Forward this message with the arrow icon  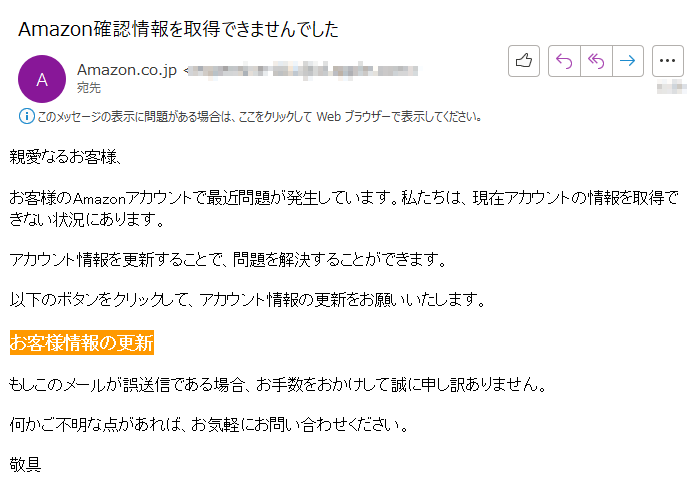pos(628,61)
